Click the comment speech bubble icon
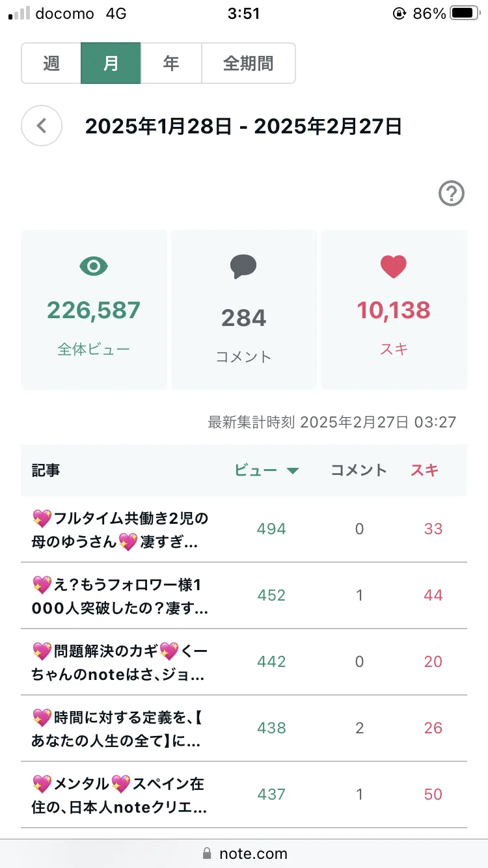488x868 pixels. pyautogui.click(x=243, y=267)
